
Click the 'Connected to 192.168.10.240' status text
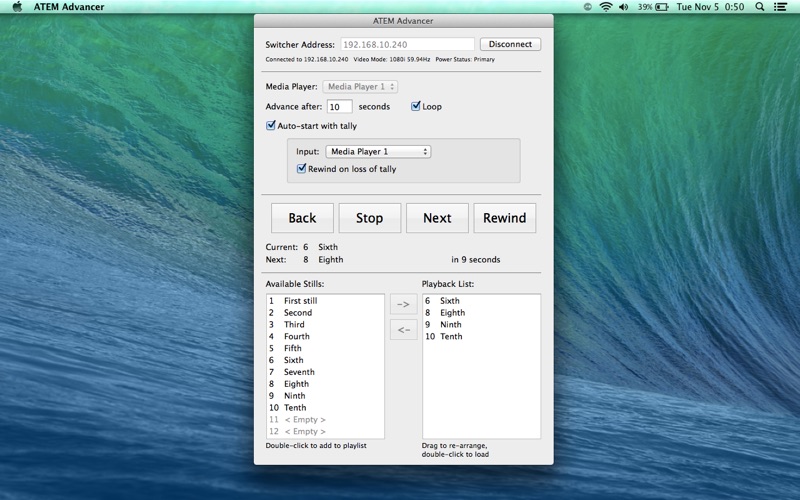(307, 59)
